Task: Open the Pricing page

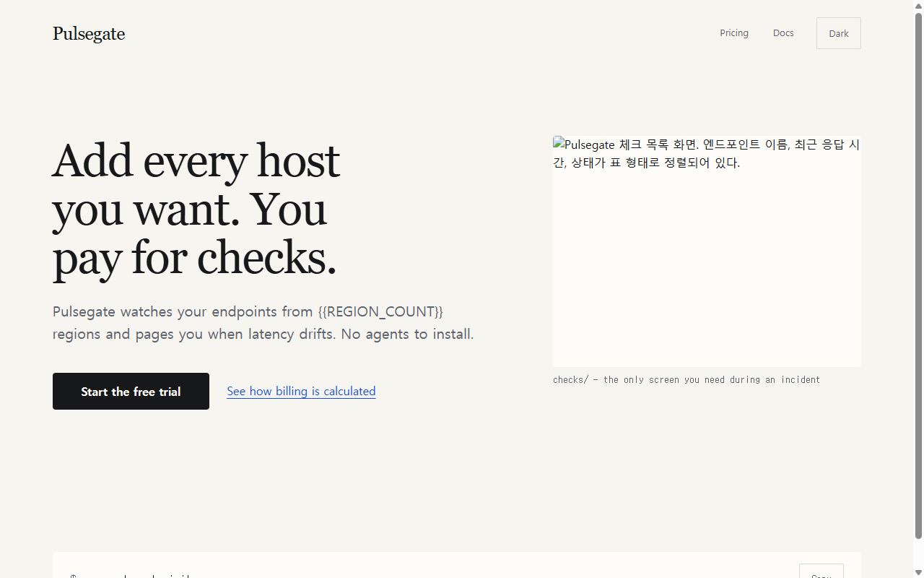Action: 734,33
